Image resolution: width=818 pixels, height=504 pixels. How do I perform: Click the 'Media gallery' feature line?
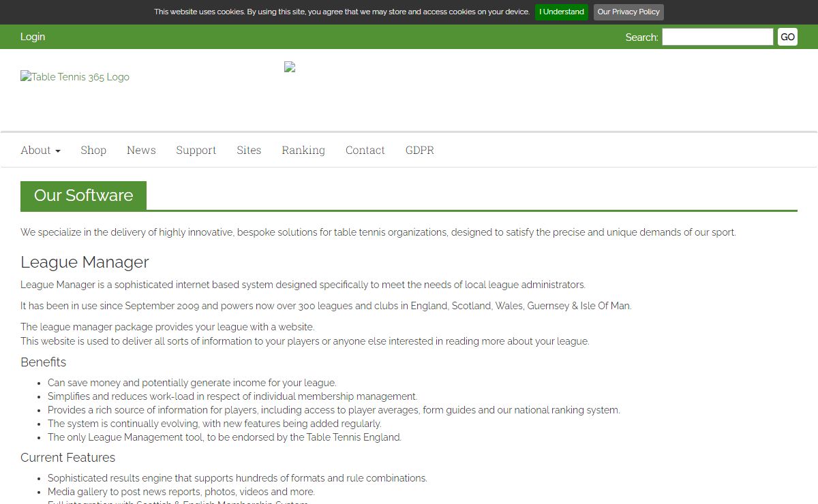pos(181,492)
